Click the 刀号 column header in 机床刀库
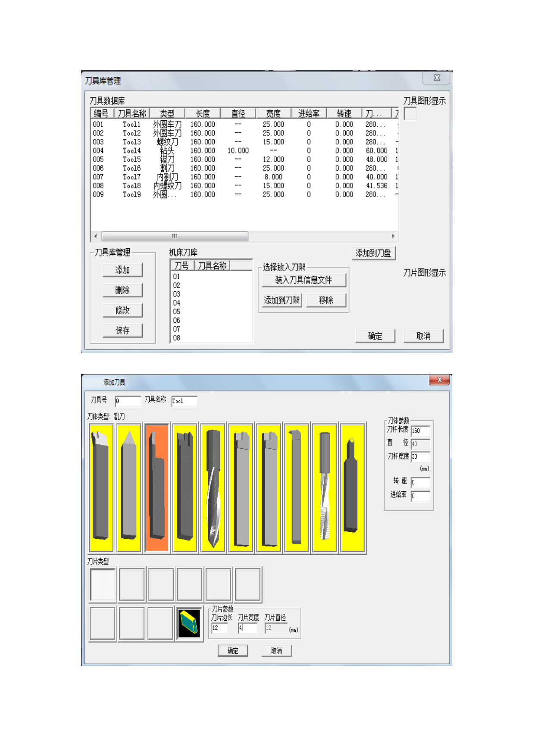 [183, 266]
